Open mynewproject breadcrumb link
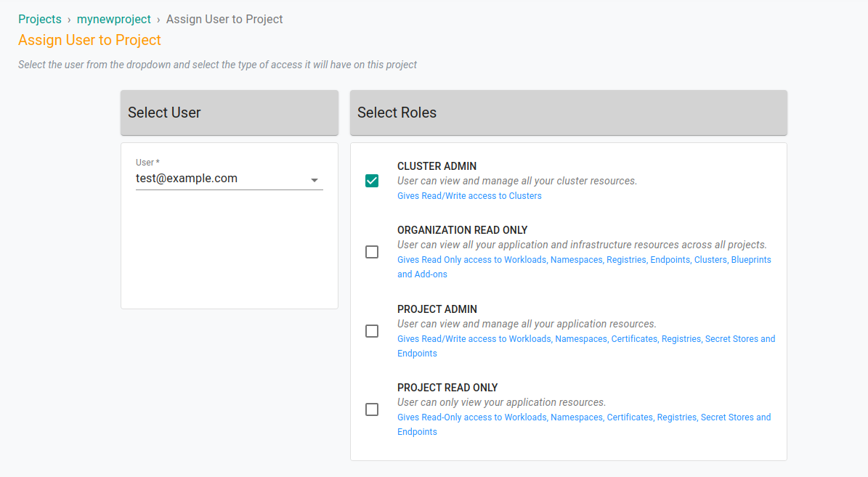The image size is (868, 477). pyautogui.click(x=113, y=20)
